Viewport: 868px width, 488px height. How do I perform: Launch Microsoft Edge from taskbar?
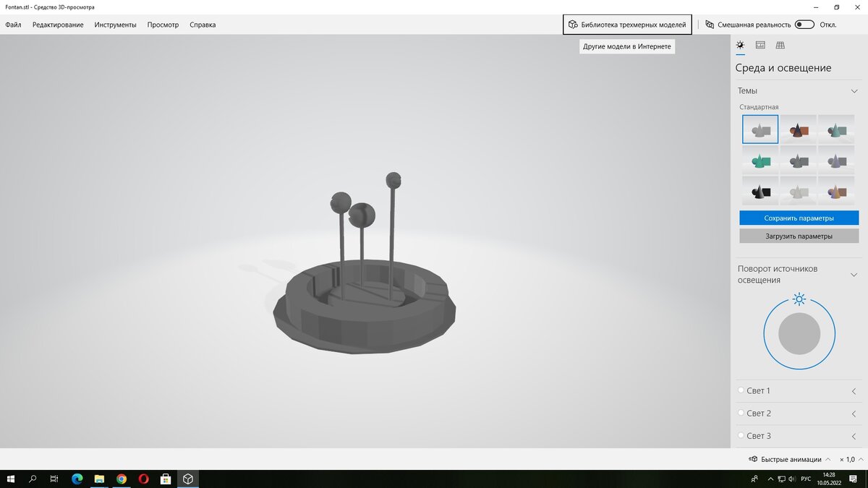pyautogui.click(x=77, y=479)
